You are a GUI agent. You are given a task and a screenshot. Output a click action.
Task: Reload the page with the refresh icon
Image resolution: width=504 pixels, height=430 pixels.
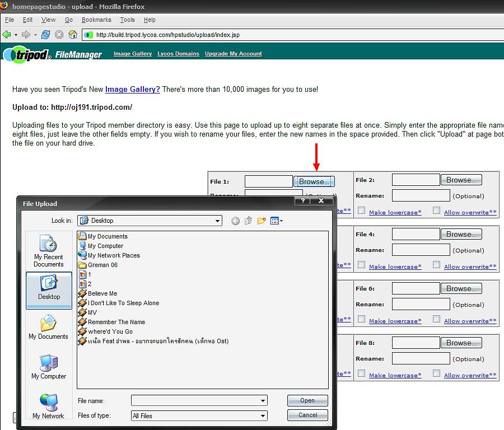(45, 34)
